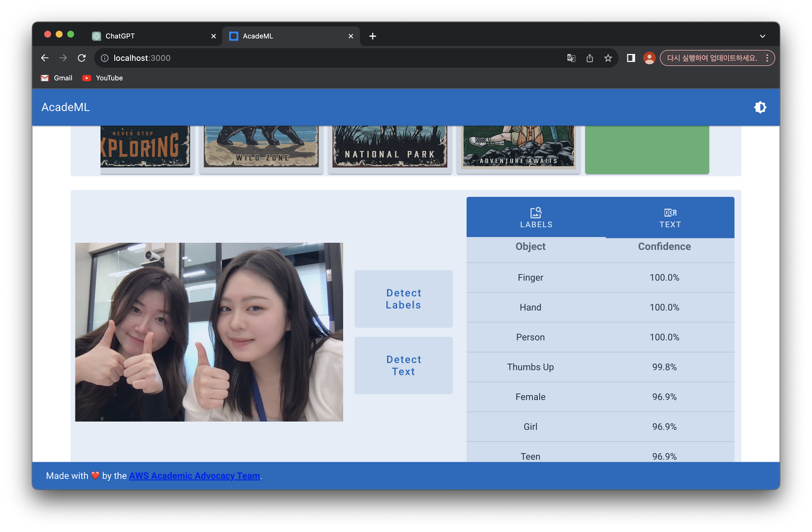Click the image search icon on LABELS tab
The width and height of the screenshot is (812, 532).
point(536,212)
